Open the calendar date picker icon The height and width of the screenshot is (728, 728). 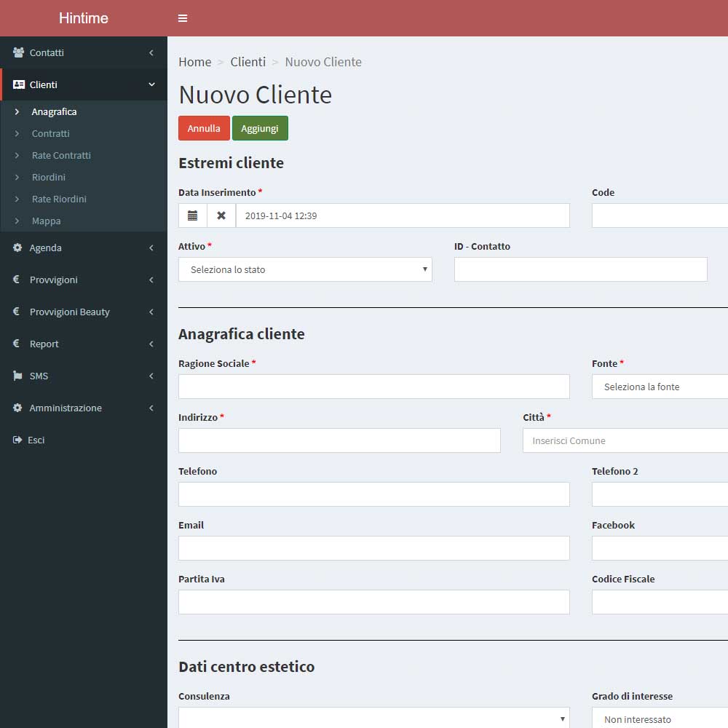193,215
